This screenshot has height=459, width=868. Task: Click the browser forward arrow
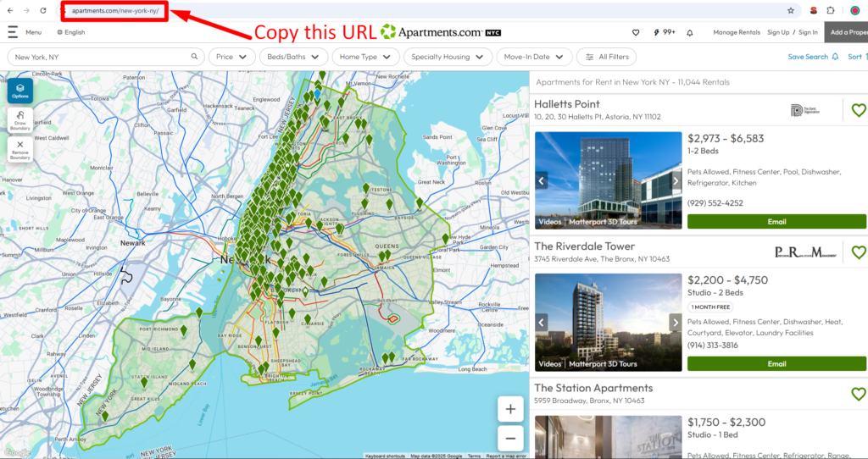click(26, 10)
